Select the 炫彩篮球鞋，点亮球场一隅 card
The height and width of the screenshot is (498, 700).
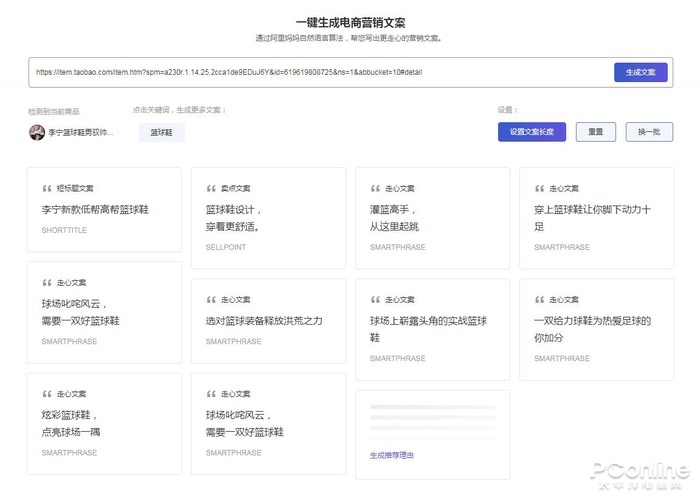coord(104,423)
